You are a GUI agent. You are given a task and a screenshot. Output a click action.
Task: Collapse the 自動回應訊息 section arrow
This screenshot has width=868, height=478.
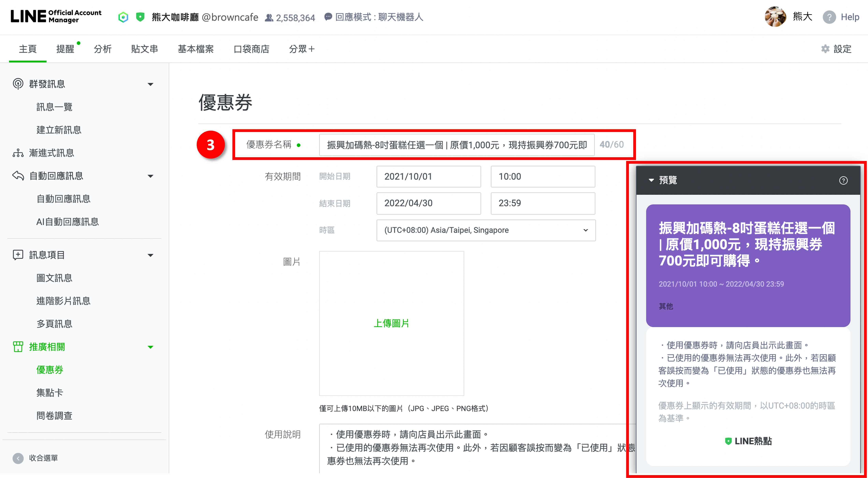[x=151, y=176]
